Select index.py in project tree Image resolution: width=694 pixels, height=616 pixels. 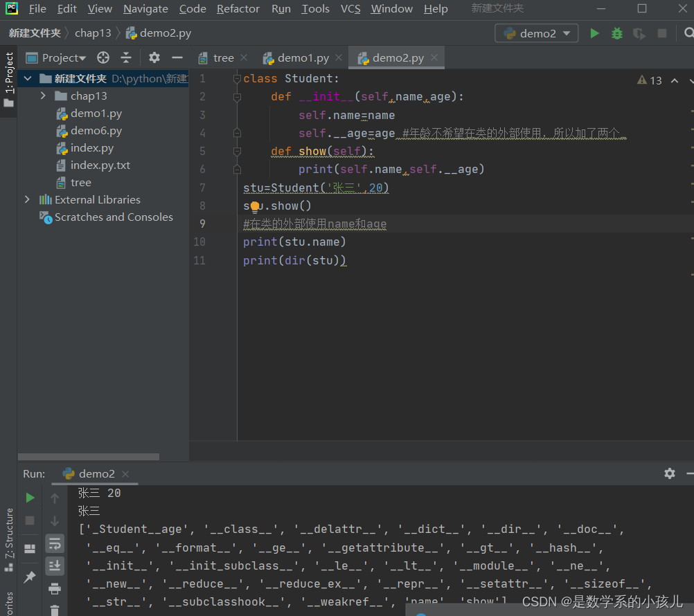pyautogui.click(x=85, y=148)
